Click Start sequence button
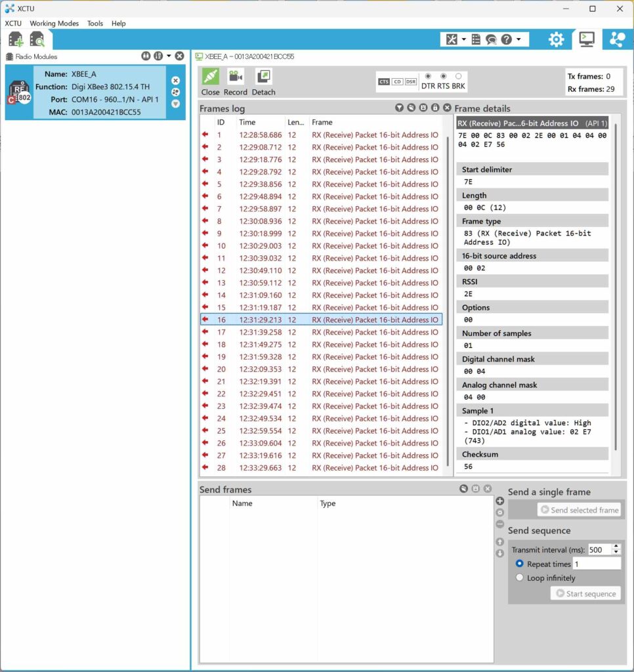634x672 pixels. point(585,593)
